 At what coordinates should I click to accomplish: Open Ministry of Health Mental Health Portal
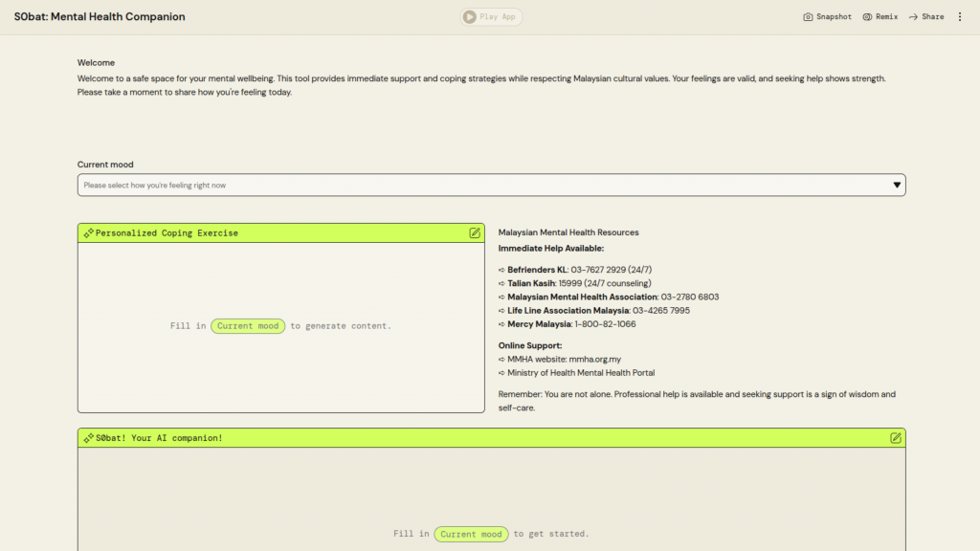tap(581, 372)
